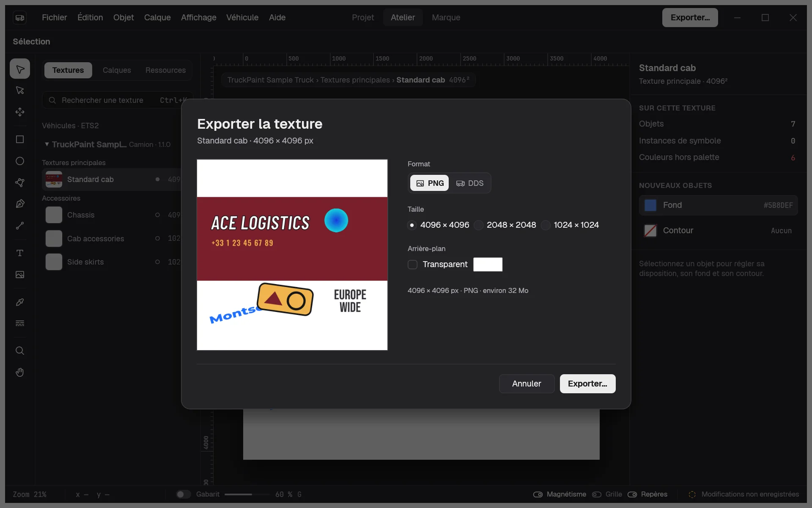Open the Véhicule menu

(x=242, y=17)
